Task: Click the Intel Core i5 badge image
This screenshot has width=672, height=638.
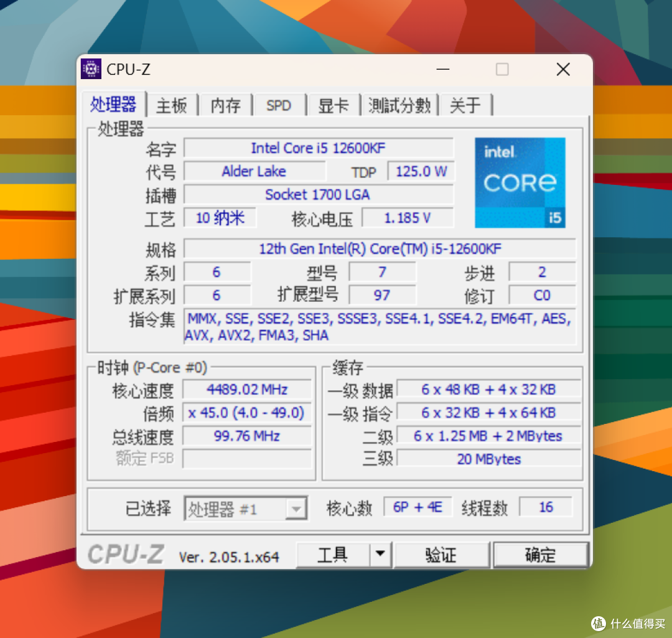Action: 520,182
